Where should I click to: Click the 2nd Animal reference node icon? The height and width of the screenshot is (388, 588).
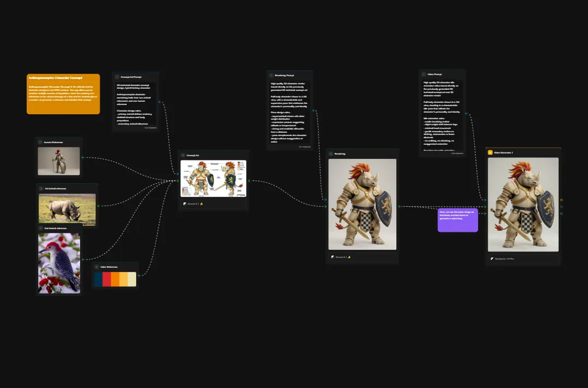(x=39, y=228)
